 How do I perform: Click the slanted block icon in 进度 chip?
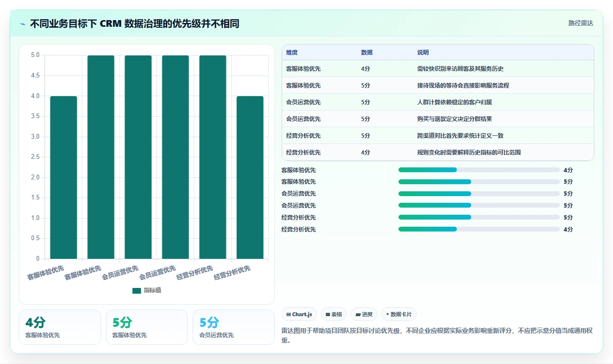pos(358,314)
